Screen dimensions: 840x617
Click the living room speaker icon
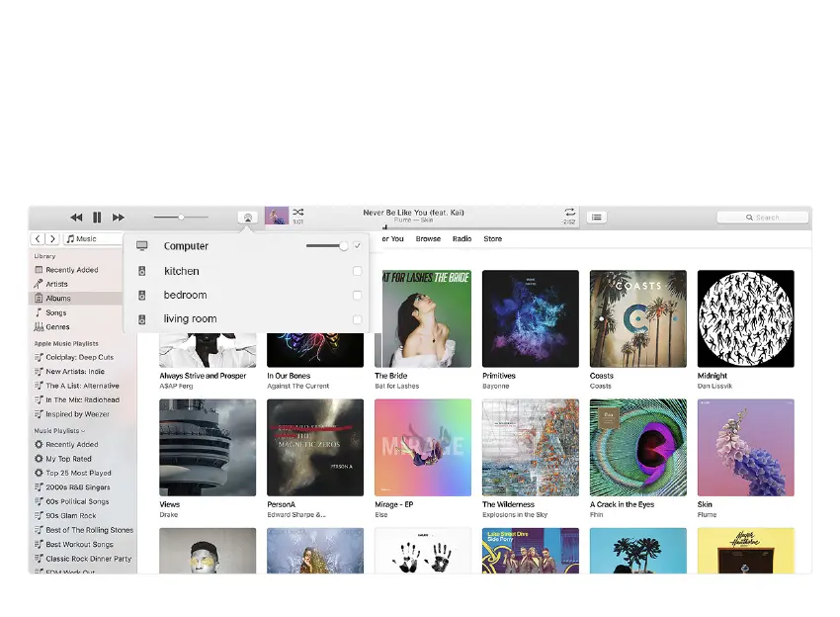pyautogui.click(x=142, y=319)
